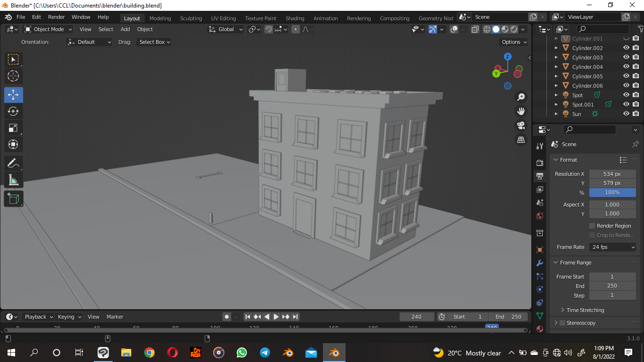Enable the Stereoscopy checkbox
The image size is (644, 362).
coord(562,323)
